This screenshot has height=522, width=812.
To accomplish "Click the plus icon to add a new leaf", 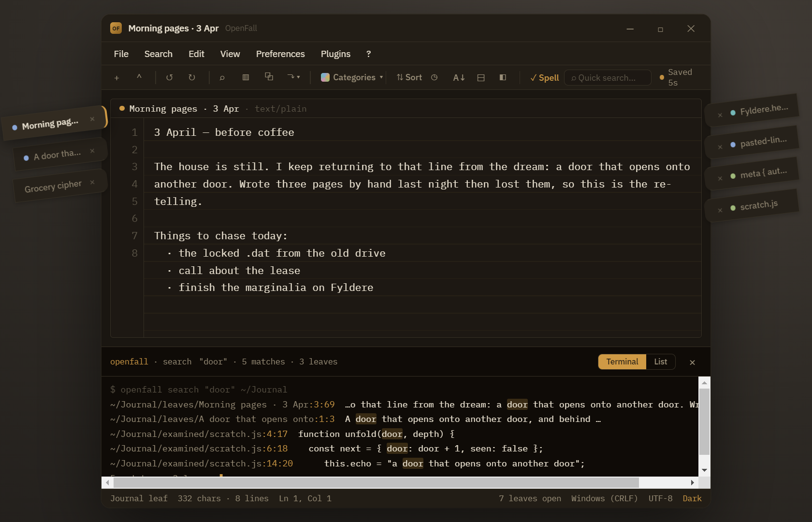I will tap(116, 78).
